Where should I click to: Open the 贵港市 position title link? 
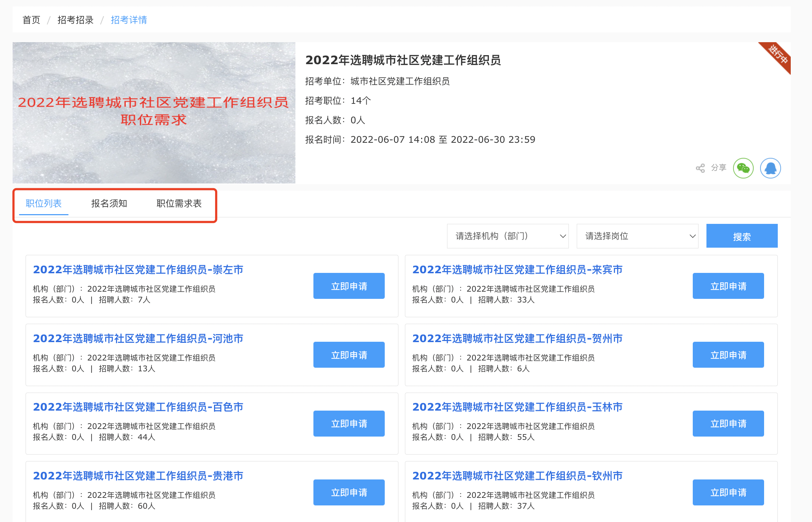138,476
